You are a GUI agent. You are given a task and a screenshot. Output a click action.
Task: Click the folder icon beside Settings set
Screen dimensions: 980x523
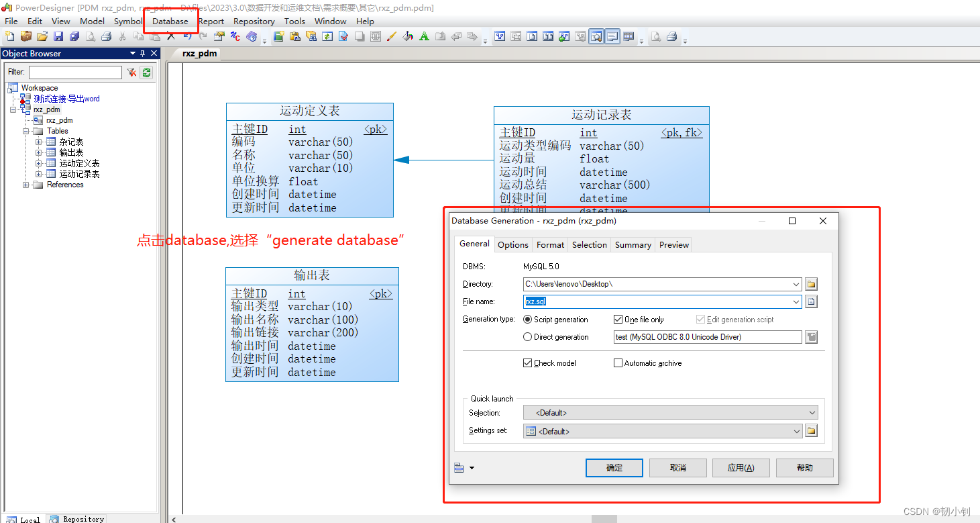click(811, 431)
